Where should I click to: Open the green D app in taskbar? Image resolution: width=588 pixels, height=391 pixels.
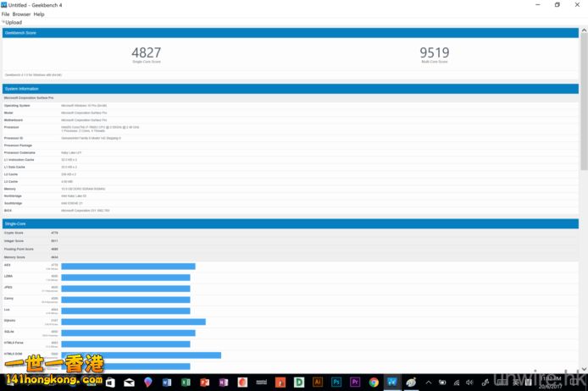coord(299,383)
